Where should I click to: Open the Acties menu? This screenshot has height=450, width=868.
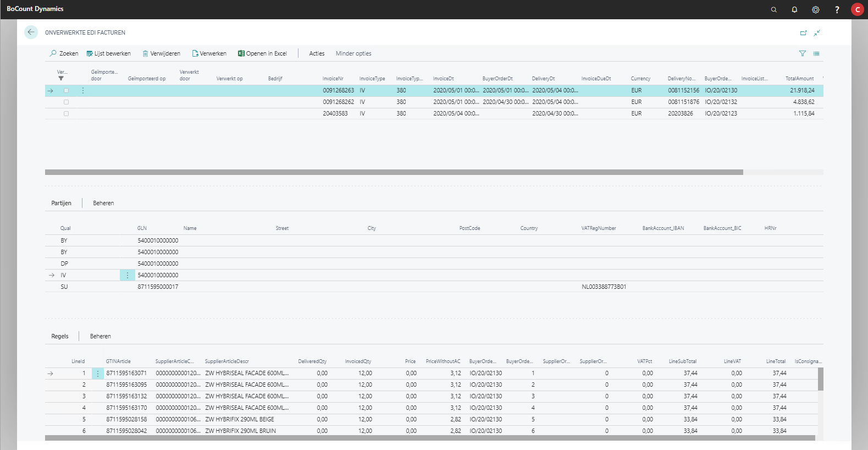pos(317,53)
